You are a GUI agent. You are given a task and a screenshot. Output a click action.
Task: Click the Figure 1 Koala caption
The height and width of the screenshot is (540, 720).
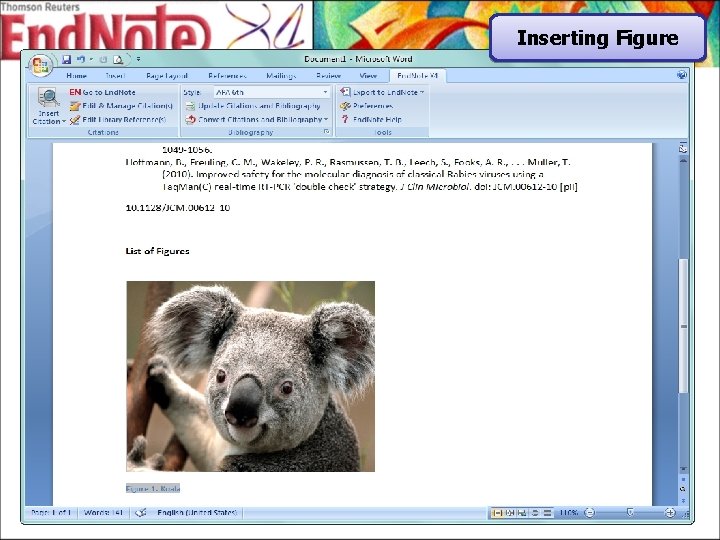click(x=153, y=489)
